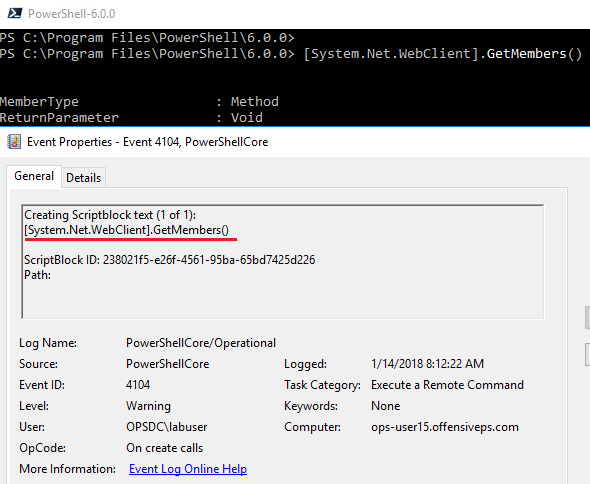The image size is (590, 484).
Task: Click the Computer value ops-user15.offensiveps.com
Action: click(445, 427)
